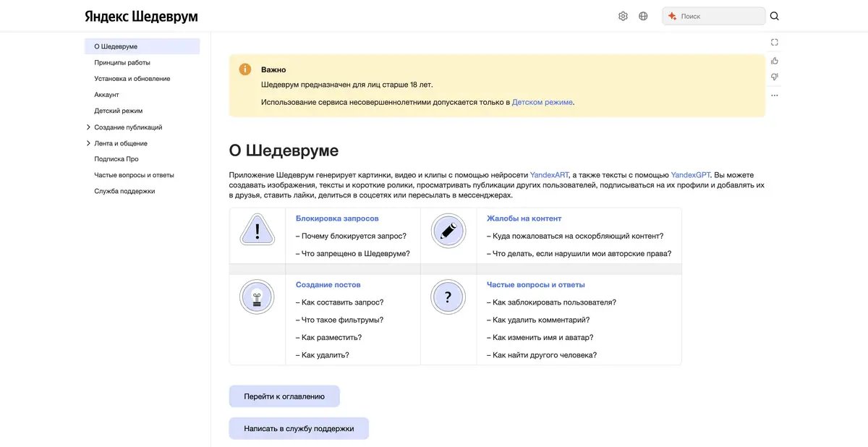
Task: Open Служба поддержки sidebar item
Action: coord(124,191)
